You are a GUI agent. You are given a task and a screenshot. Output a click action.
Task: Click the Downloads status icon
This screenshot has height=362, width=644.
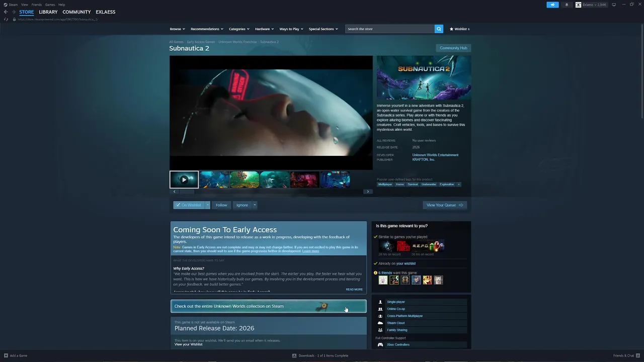click(x=294, y=355)
